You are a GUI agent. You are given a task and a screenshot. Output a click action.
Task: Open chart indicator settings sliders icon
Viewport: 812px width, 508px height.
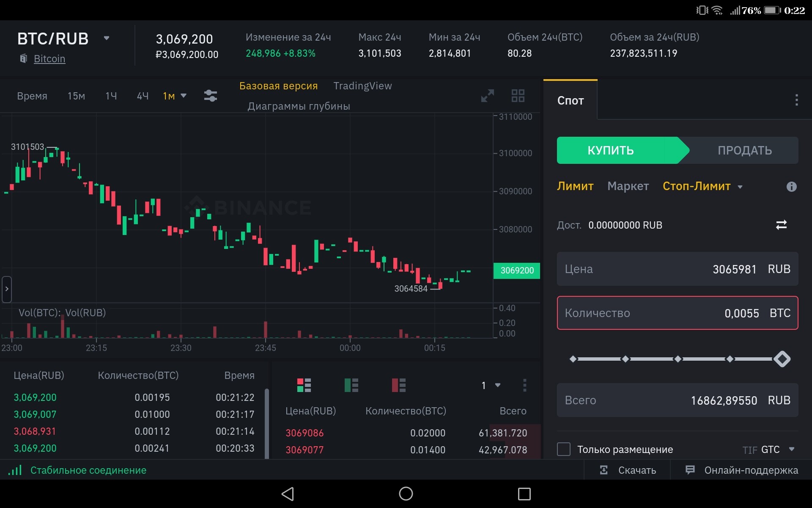(210, 96)
